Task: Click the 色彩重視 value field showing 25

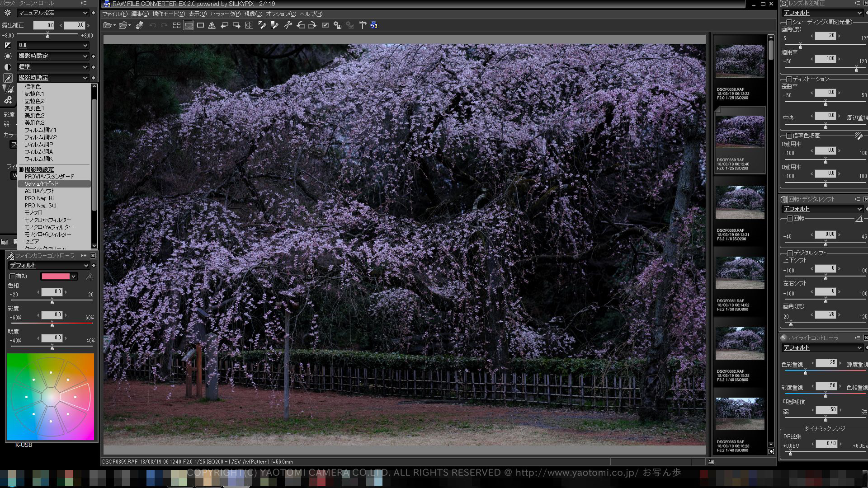Action: (826, 363)
